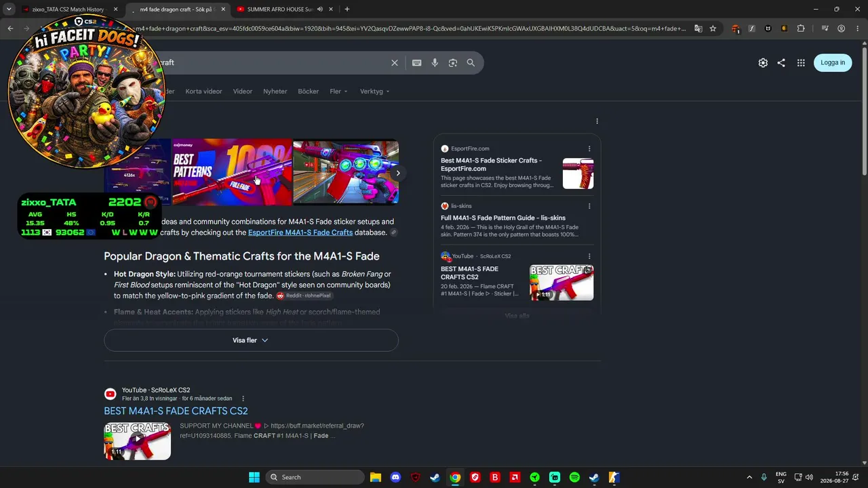Image resolution: width=868 pixels, height=488 pixels.
Task: Open a new browser tab
Action: [x=347, y=9]
